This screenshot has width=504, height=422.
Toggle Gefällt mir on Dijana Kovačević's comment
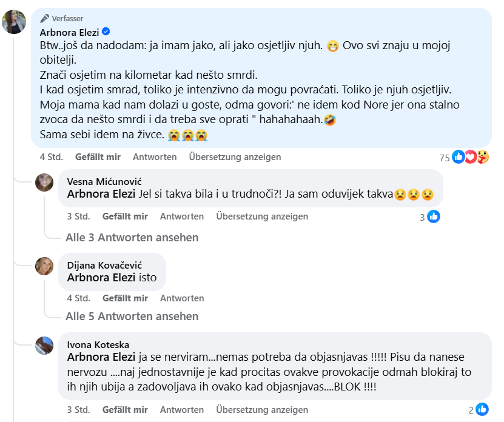coord(125,298)
